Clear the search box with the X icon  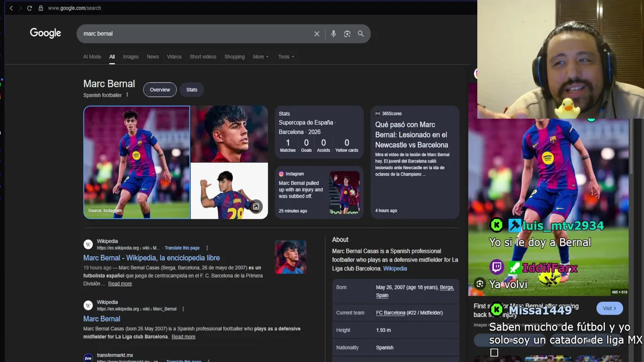click(316, 34)
